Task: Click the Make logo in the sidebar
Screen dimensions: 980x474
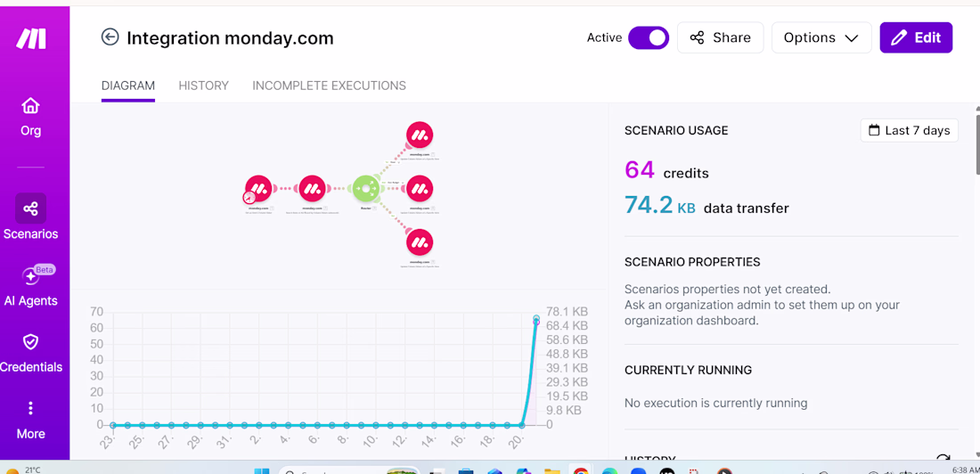Action: pyautogui.click(x=30, y=39)
